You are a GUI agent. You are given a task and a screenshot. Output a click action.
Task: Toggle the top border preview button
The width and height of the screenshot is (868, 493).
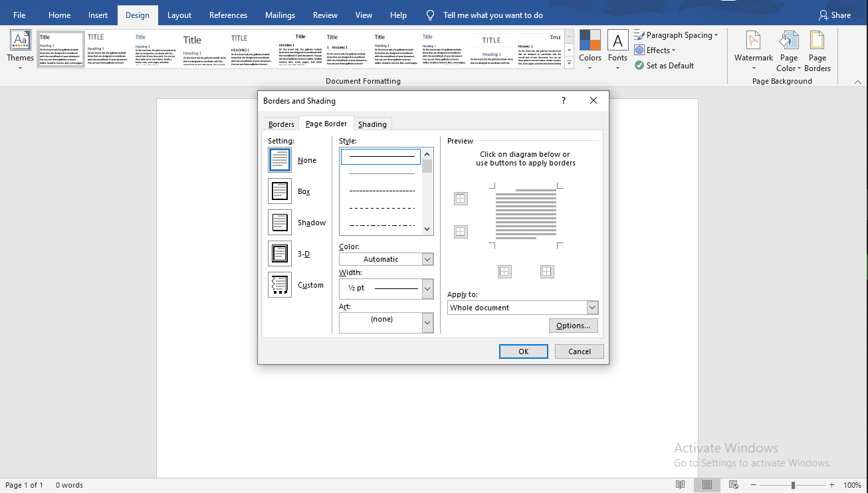[461, 199]
